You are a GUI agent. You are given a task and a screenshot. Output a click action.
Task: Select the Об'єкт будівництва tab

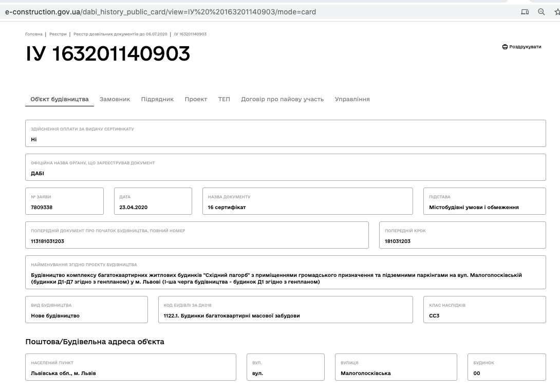point(59,99)
